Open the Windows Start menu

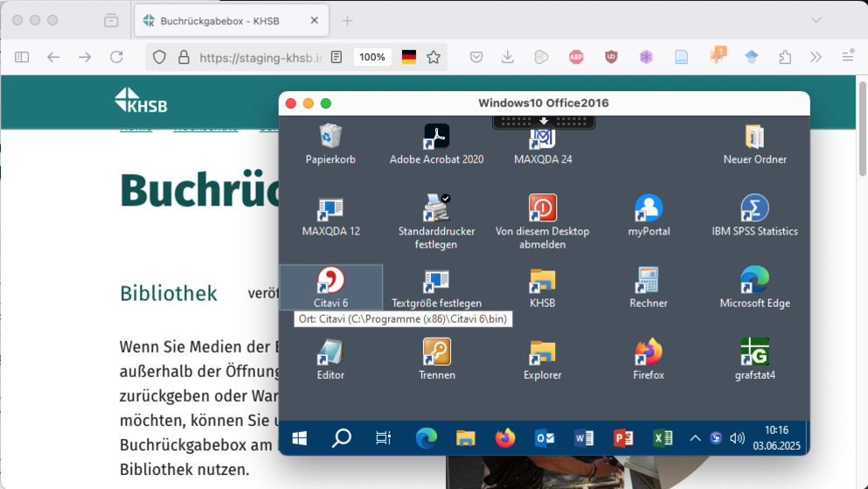(x=300, y=438)
